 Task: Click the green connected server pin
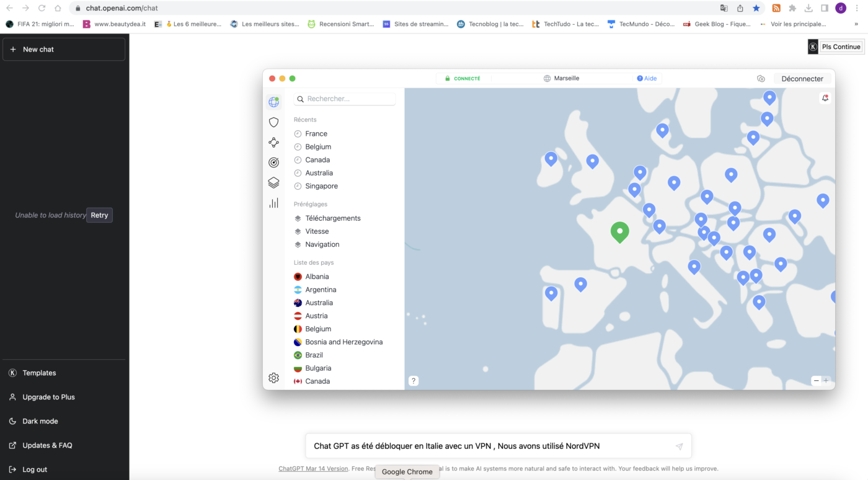pyautogui.click(x=619, y=232)
